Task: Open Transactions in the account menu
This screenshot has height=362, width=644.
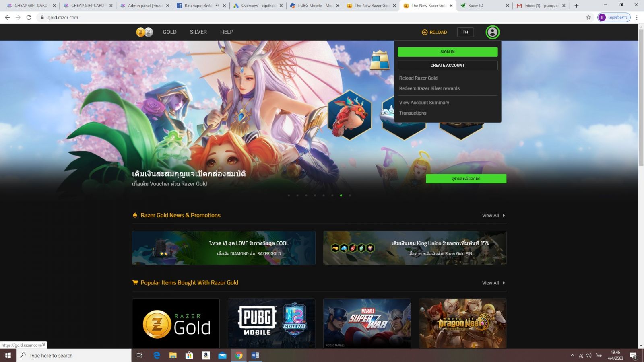Action: click(x=413, y=113)
